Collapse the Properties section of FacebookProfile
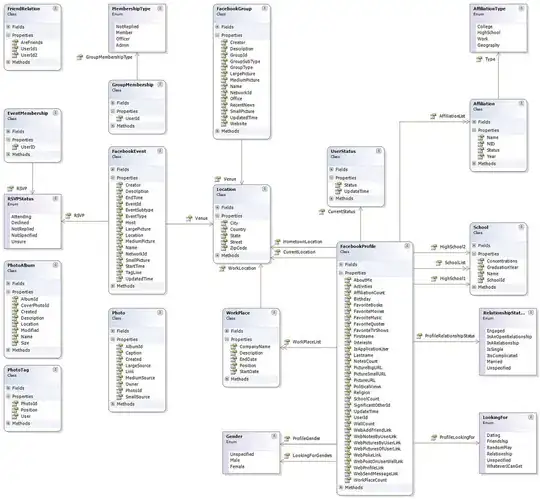Screen dimensions: 540x499 341,273
